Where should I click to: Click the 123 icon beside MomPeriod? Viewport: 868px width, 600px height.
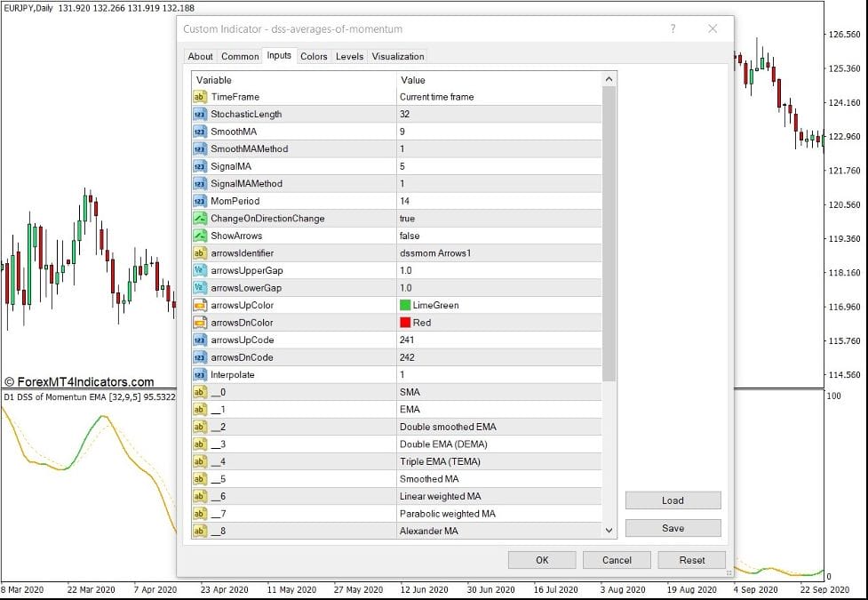click(199, 201)
